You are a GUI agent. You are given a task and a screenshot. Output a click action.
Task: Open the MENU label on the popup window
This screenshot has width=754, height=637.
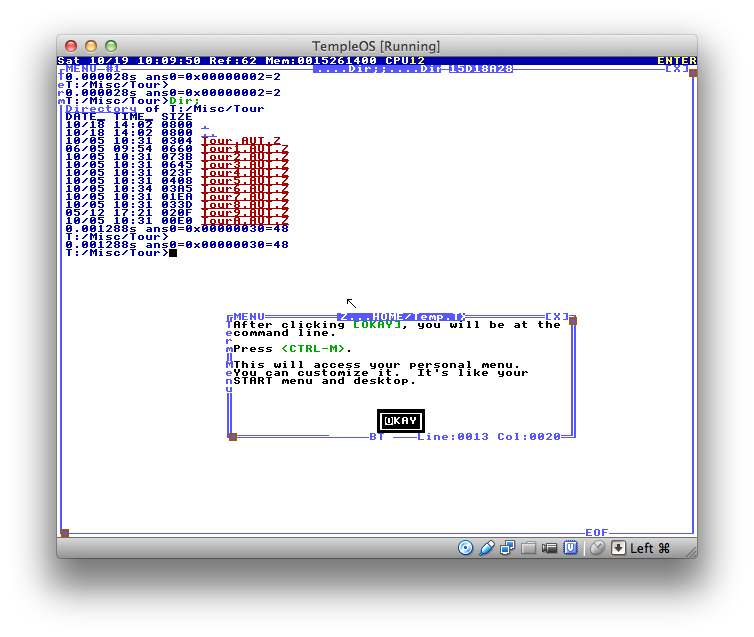coord(249,316)
